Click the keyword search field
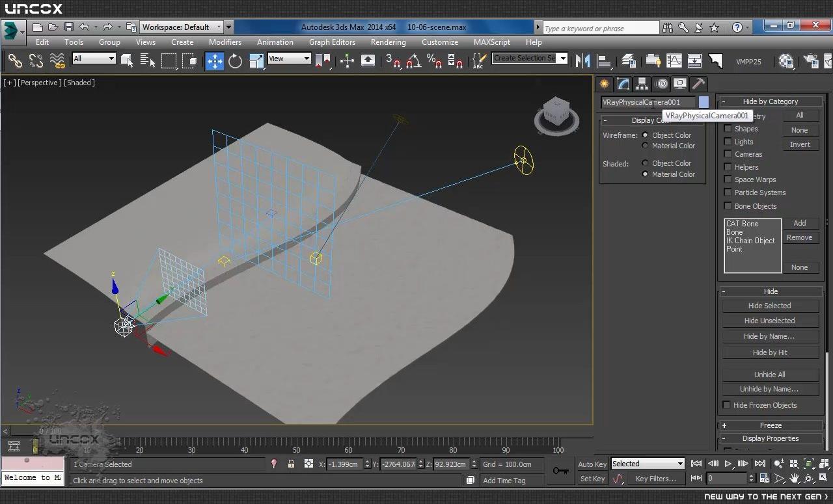The image size is (833, 504). (x=601, y=28)
